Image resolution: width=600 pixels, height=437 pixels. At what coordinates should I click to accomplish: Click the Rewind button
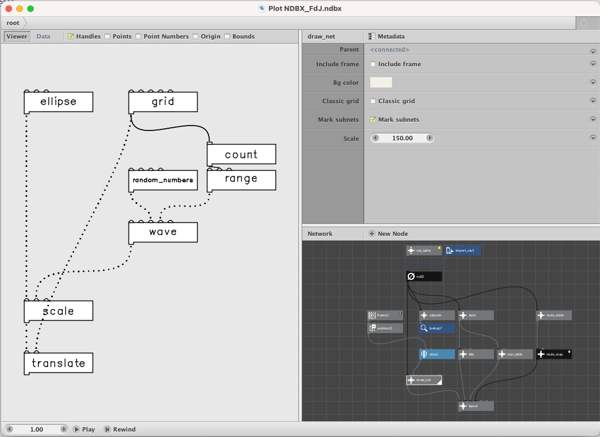tap(120, 429)
